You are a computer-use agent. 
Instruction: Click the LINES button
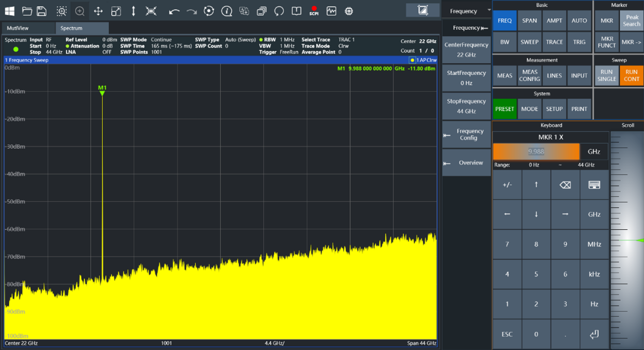click(554, 76)
